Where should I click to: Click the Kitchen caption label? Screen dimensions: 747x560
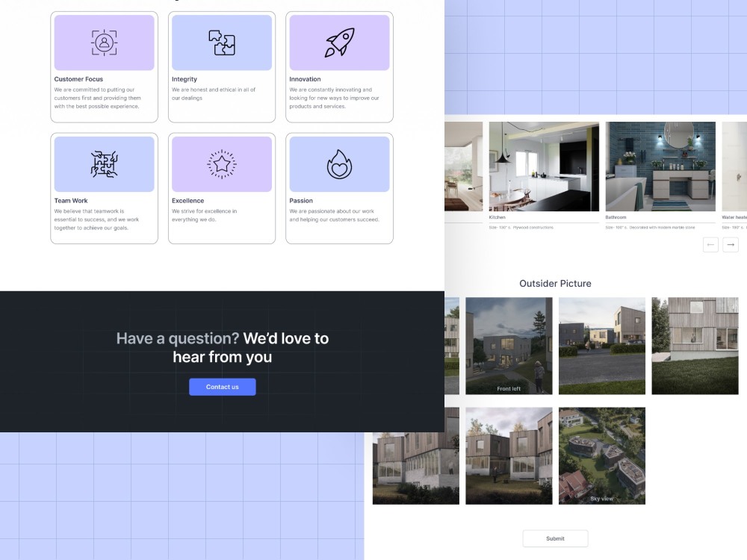click(497, 217)
